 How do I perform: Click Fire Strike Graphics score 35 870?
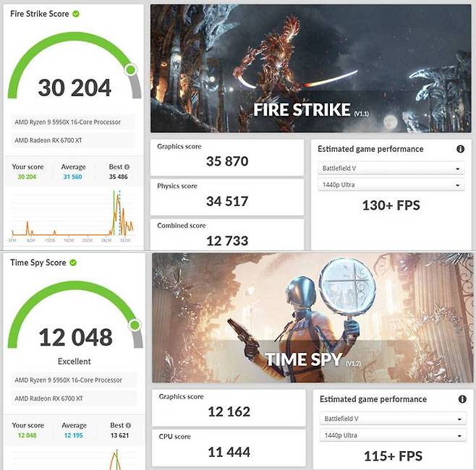coord(227,161)
